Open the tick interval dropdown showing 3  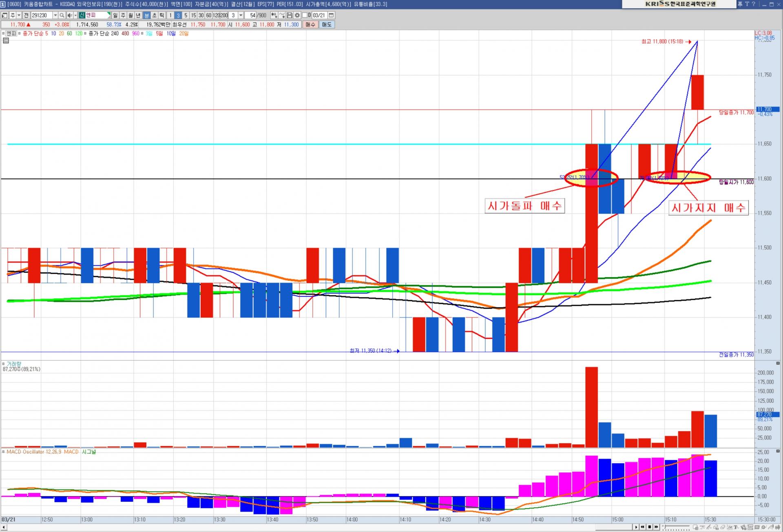[x=241, y=15]
